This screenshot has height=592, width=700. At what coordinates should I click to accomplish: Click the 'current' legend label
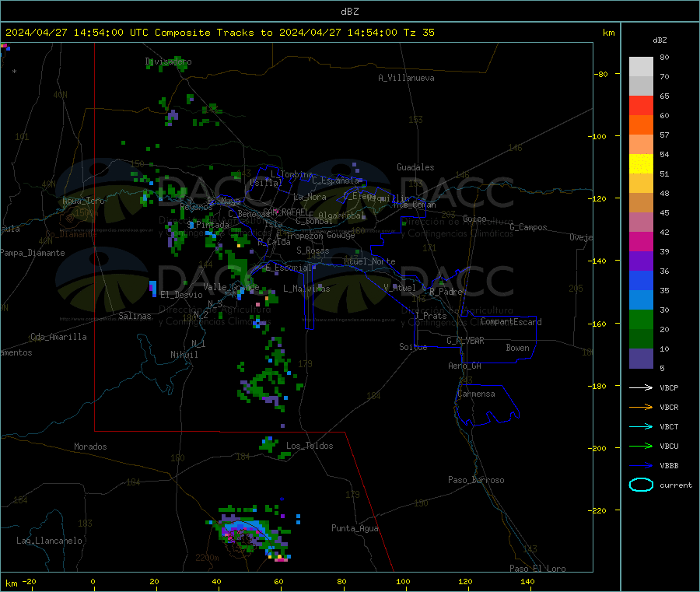point(675,485)
